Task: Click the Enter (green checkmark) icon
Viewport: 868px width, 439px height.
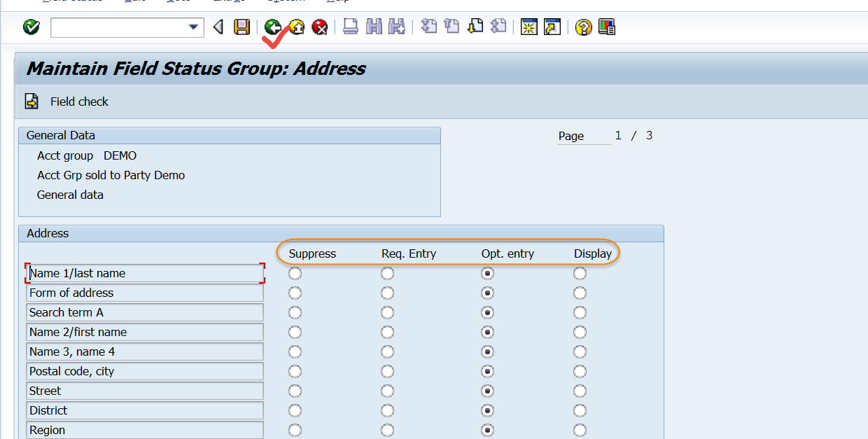Action: (x=31, y=27)
